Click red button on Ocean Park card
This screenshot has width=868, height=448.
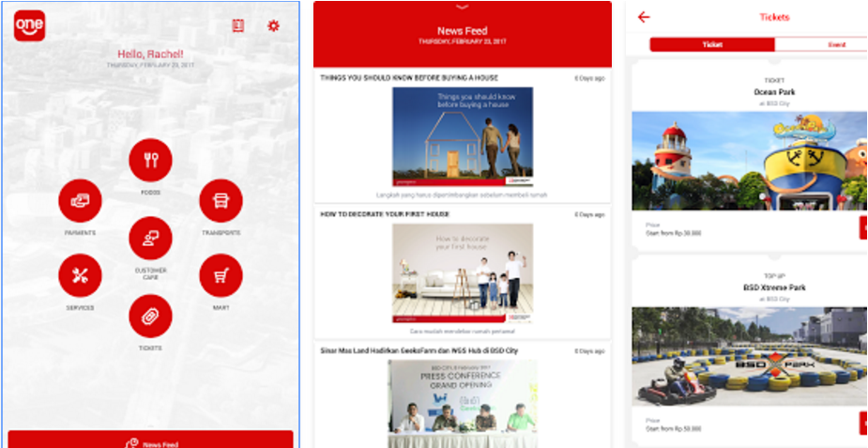click(x=863, y=227)
